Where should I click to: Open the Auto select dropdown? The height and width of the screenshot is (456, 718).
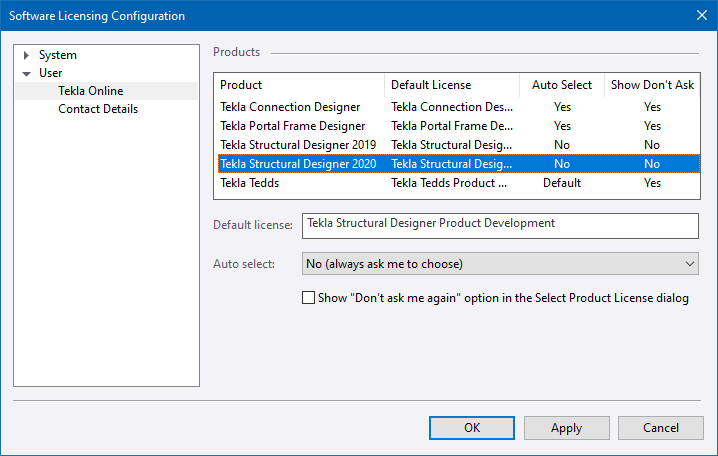[x=500, y=264]
